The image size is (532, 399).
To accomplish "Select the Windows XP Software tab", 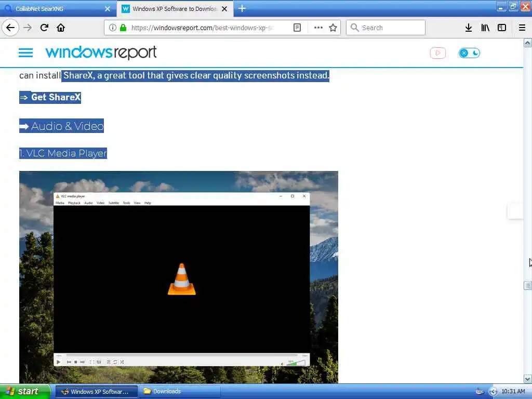I will [x=175, y=8].
